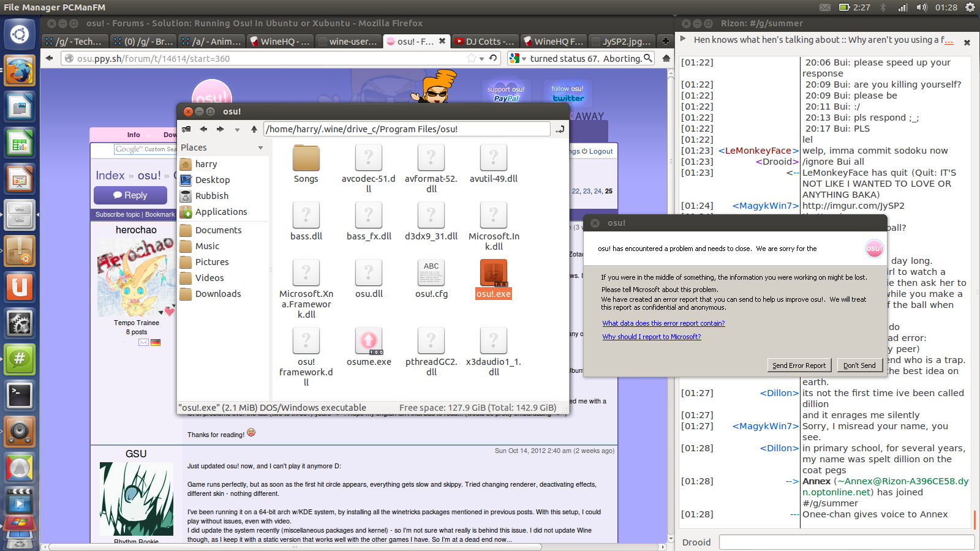Image resolution: width=980 pixels, height=551 pixels.
Task: Click PCManFM new window toolbar icon
Action: (x=186, y=129)
